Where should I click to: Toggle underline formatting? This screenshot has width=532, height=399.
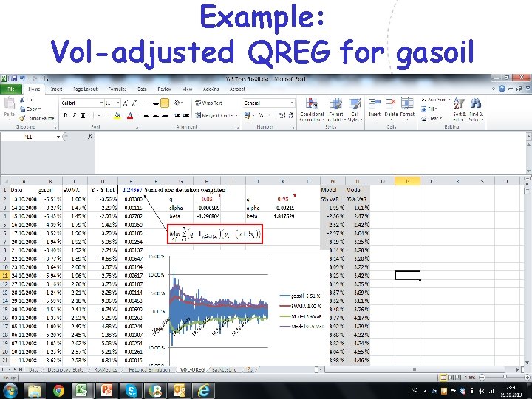83,115
